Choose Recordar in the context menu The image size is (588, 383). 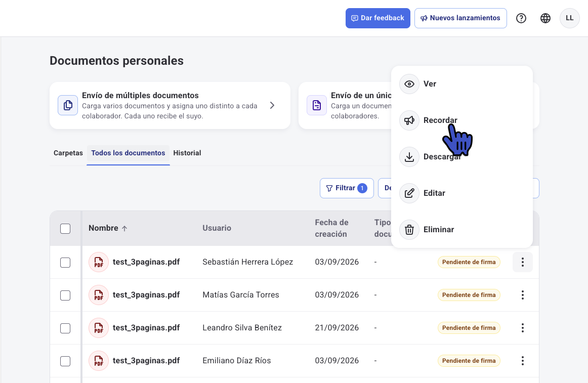point(461,120)
